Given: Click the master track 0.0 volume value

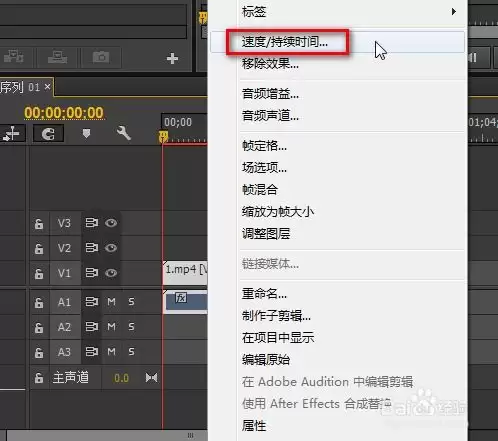Looking at the screenshot, I should point(121,378).
